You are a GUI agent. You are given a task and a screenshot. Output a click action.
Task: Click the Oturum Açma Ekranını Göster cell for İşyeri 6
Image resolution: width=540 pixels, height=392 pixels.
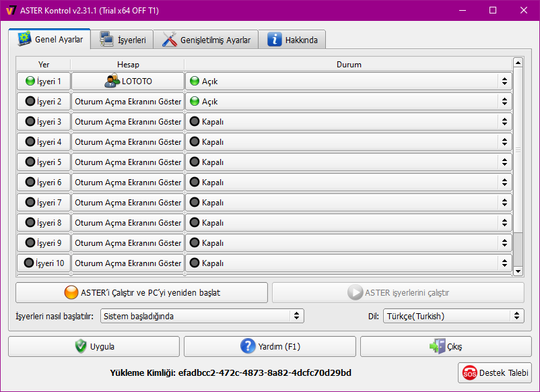click(x=128, y=183)
